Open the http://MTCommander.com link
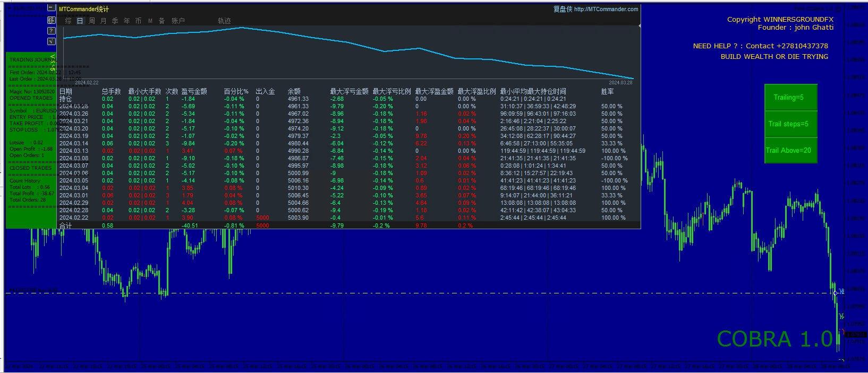Screen dimensions: 868x373 click(606, 9)
